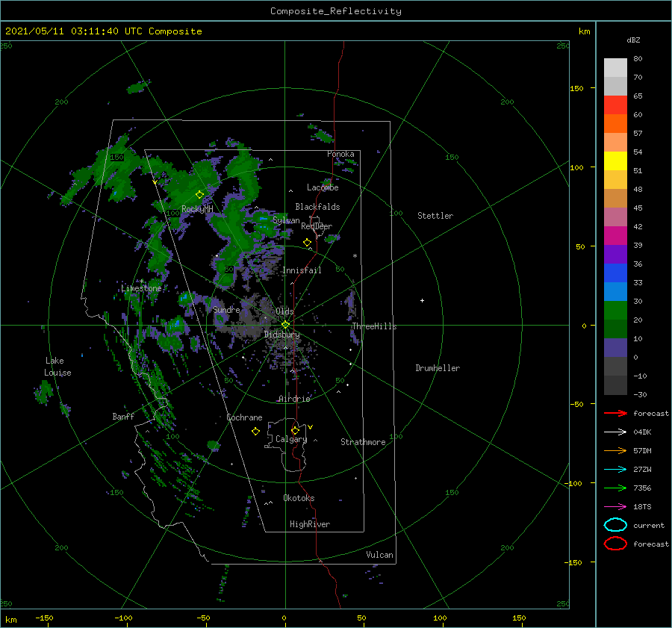Select the white 04DK arrow legend entry
672x628 pixels.
615,432
